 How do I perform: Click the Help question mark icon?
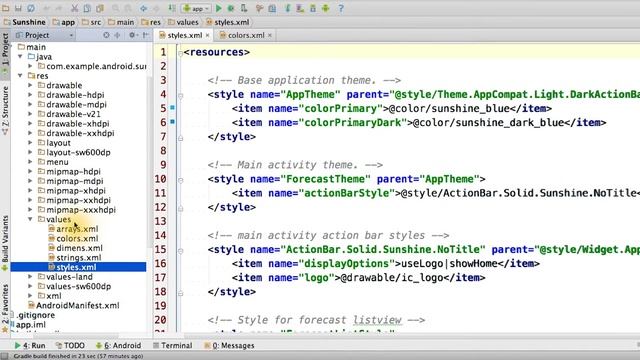tap(341, 8)
